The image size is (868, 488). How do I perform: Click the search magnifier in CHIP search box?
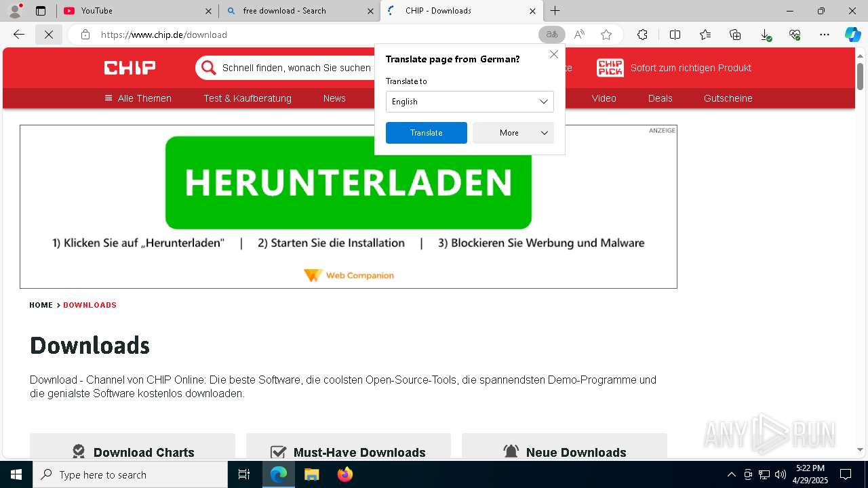point(208,68)
